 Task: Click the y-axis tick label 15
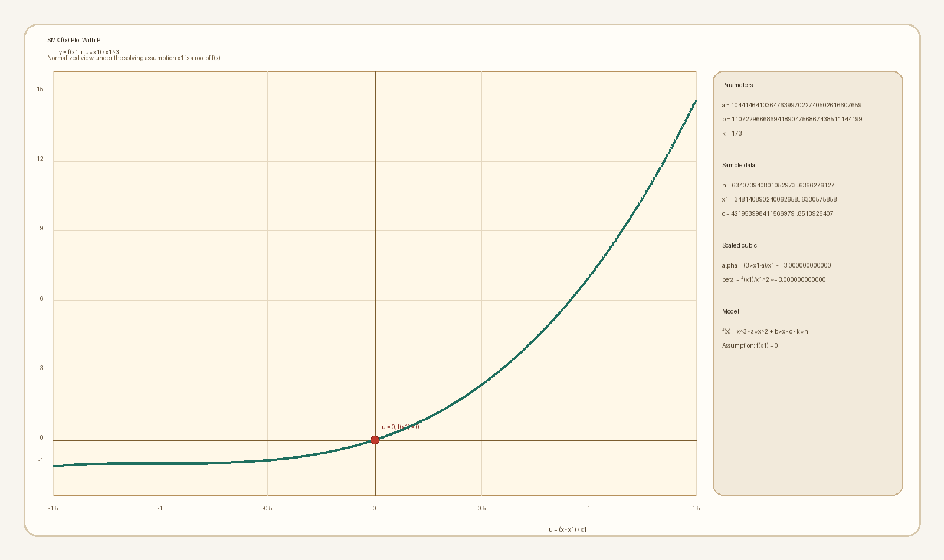click(x=40, y=90)
